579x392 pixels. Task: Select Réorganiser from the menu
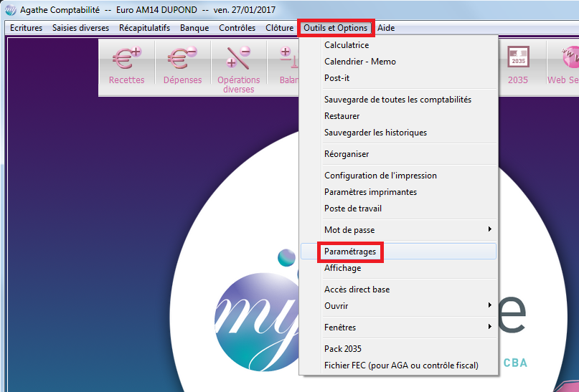(398, 154)
